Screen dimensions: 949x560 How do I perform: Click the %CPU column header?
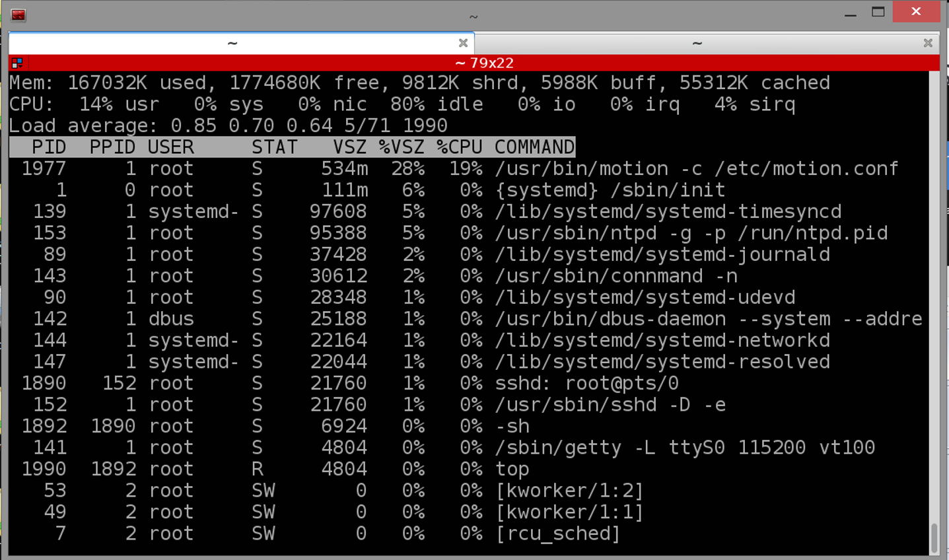(x=460, y=147)
